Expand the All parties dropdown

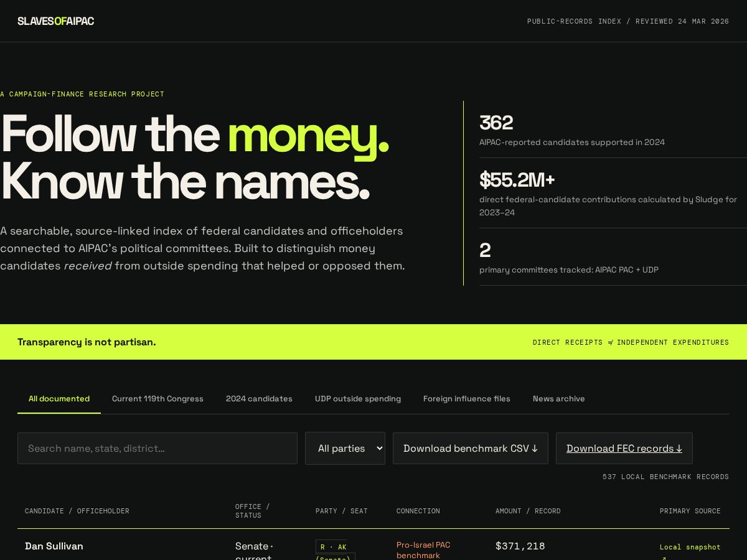click(x=345, y=448)
